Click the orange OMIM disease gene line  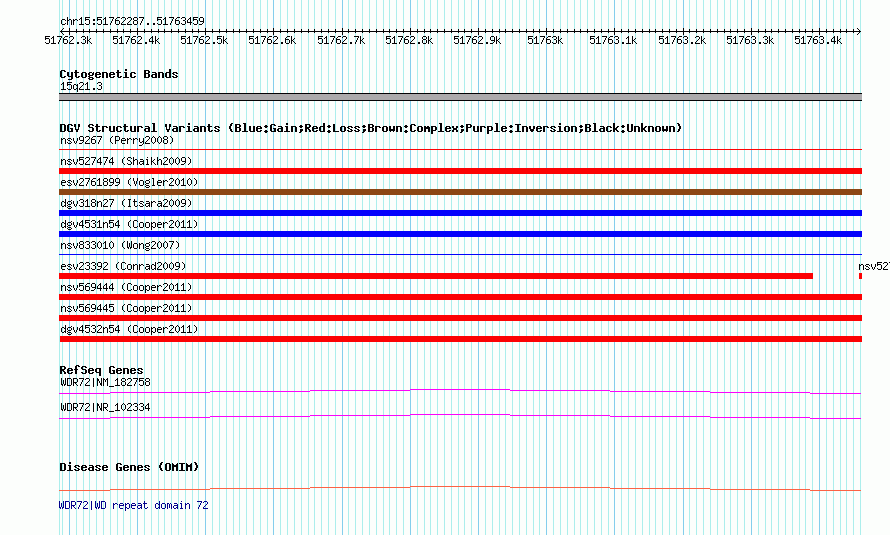coord(460,488)
